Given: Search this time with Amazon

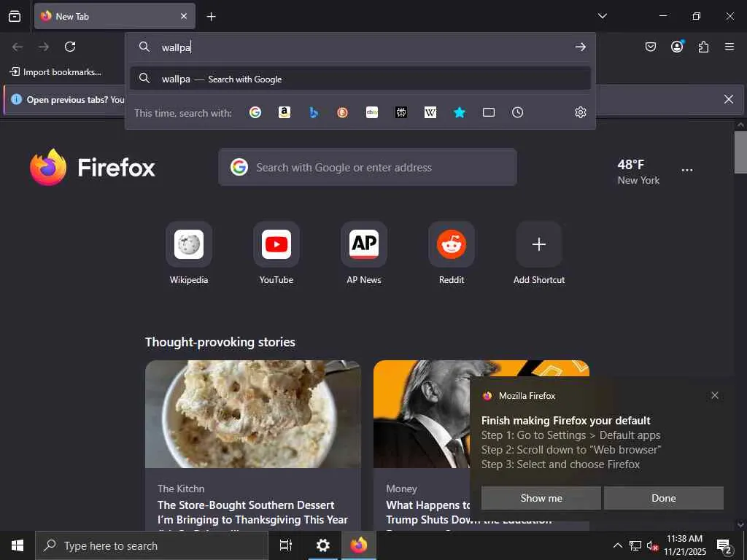Looking at the screenshot, I should point(285,112).
